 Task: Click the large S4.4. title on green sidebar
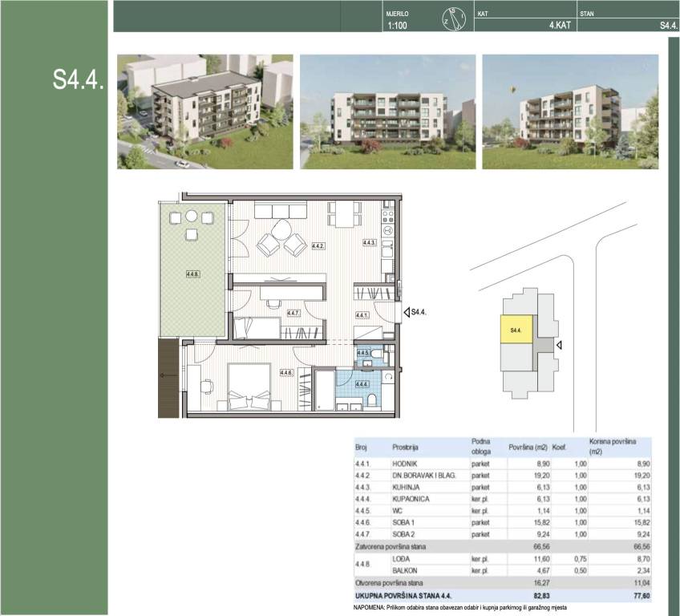pyautogui.click(x=79, y=78)
